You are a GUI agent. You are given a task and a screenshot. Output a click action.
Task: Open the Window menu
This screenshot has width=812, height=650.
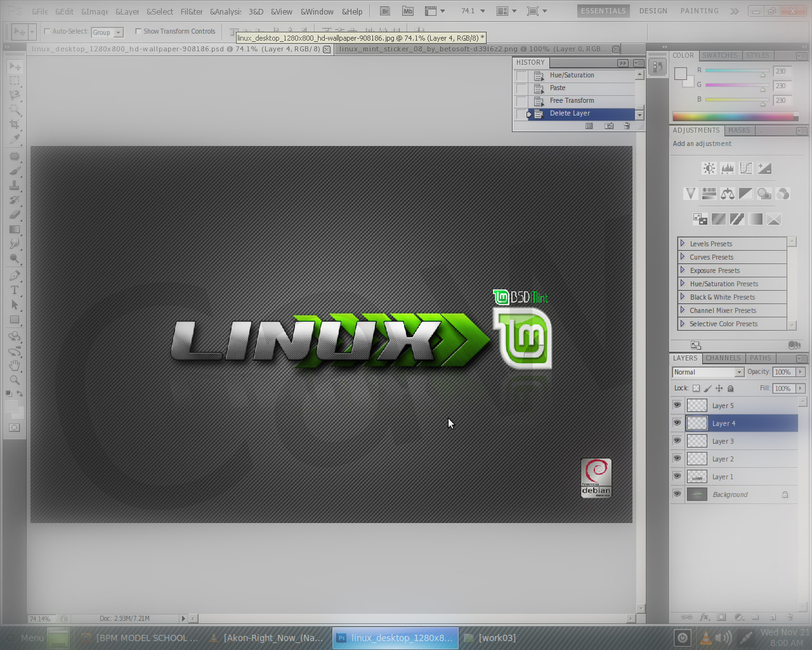point(317,11)
